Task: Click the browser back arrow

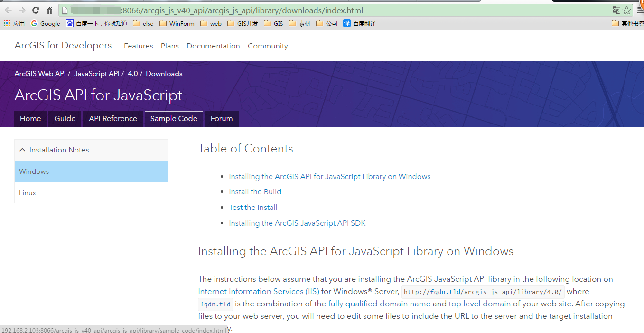Action: tap(8, 10)
